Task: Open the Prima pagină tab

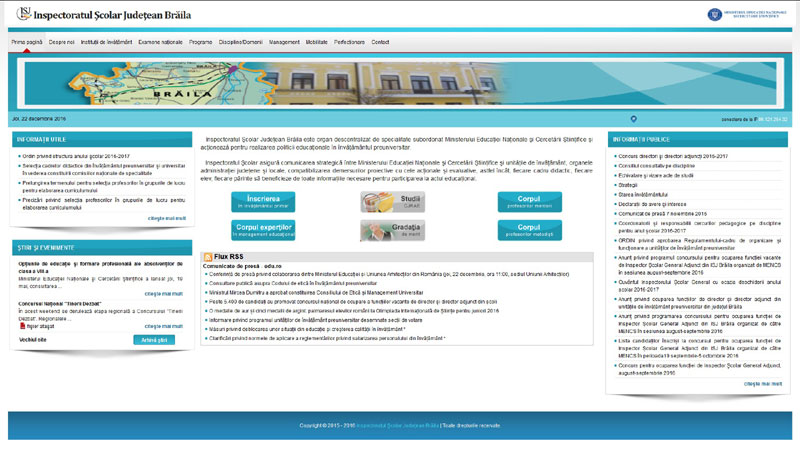Action: coord(27,43)
